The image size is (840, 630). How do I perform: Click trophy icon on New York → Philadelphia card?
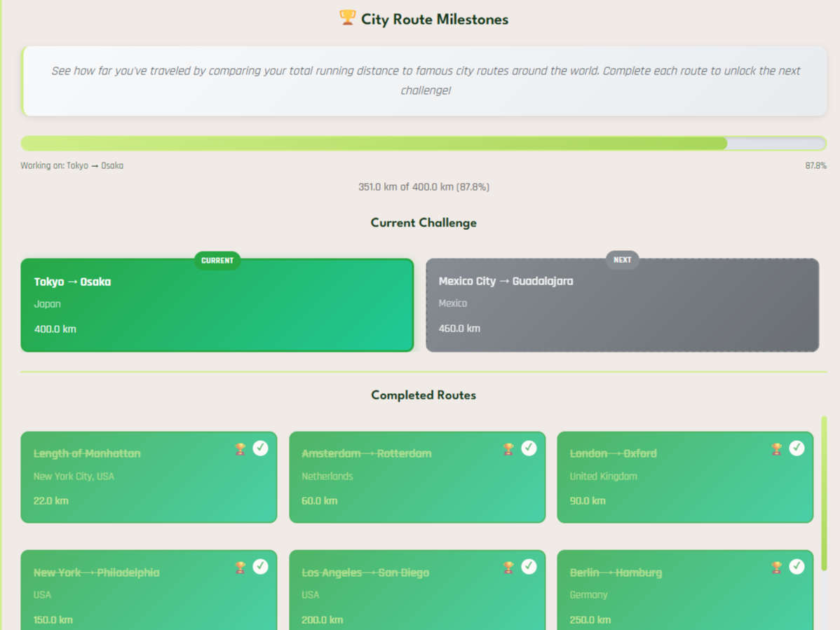(x=241, y=567)
